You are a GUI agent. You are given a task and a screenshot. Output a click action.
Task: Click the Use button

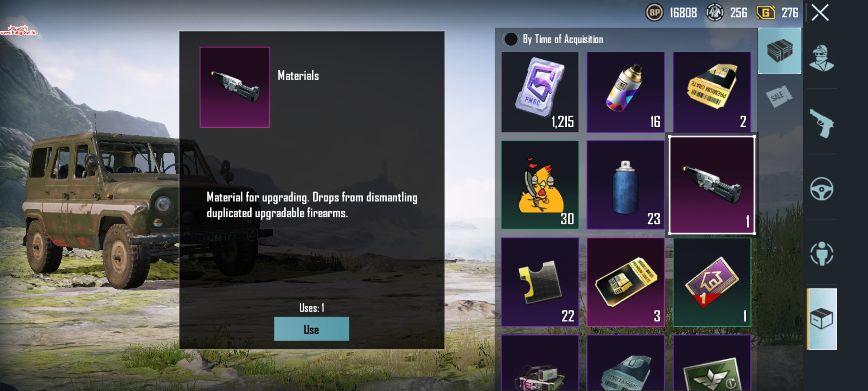(311, 329)
